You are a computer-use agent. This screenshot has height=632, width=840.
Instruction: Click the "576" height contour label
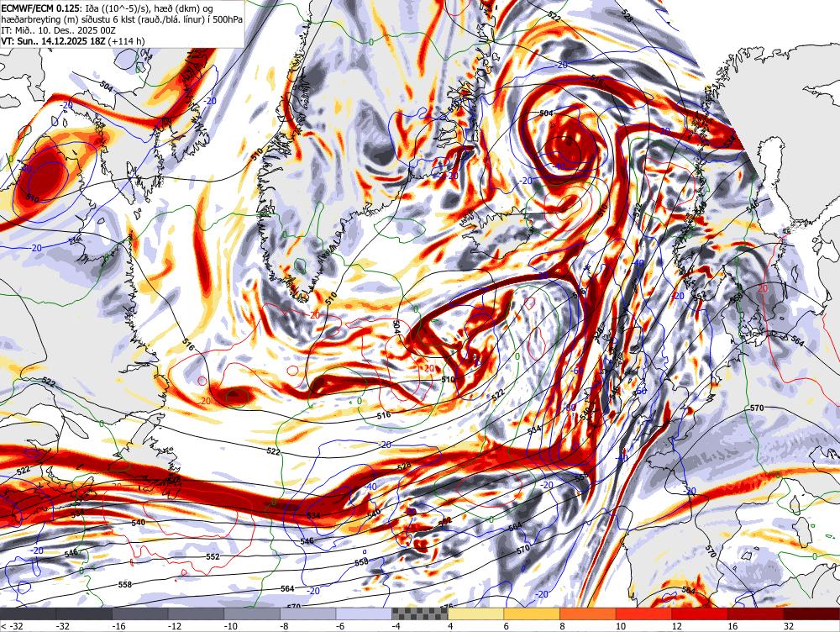click(446, 607)
